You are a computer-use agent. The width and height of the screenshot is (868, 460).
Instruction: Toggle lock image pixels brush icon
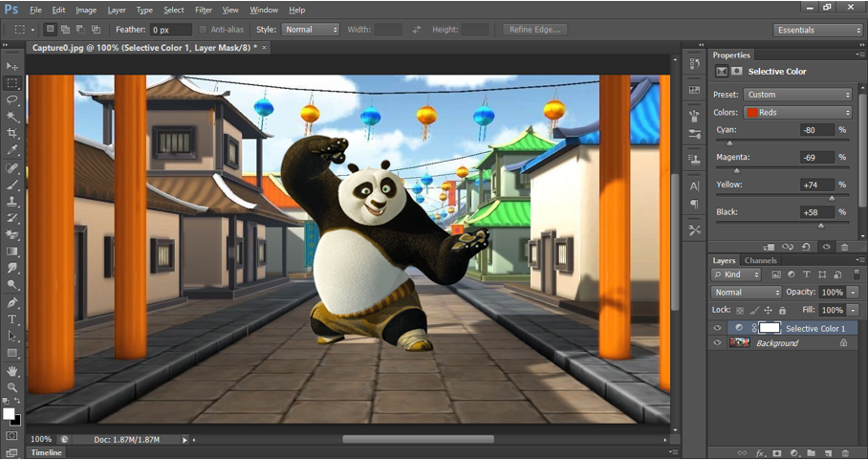754,311
